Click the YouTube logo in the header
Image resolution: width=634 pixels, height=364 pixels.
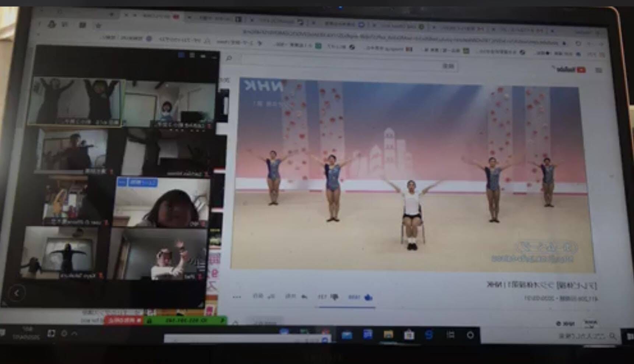(x=568, y=69)
